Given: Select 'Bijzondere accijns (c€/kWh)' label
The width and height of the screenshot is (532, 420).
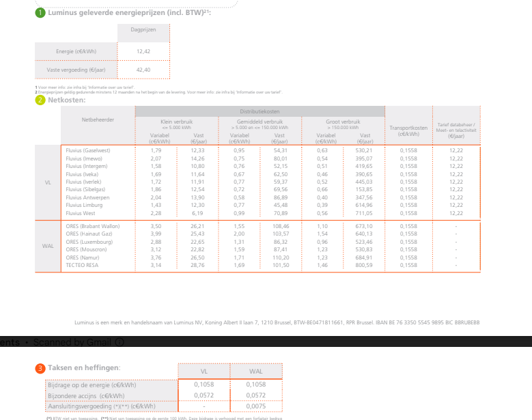Looking at the screenshot, I should (x=86, y=396).
